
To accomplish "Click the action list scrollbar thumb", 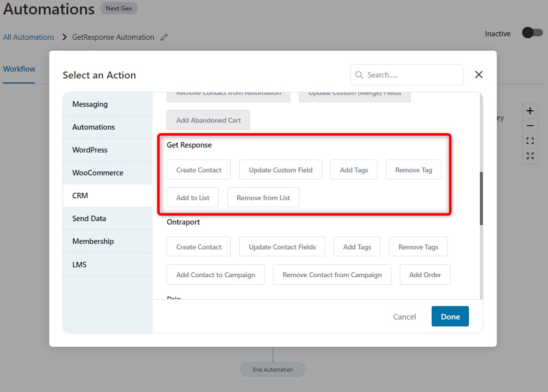I will point(481,198).
